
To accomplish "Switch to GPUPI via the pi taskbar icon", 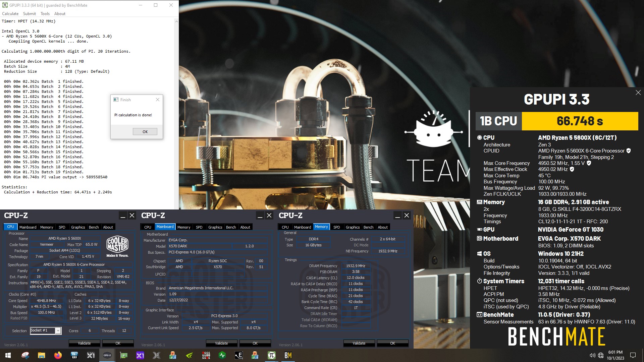I will point(271,355).
